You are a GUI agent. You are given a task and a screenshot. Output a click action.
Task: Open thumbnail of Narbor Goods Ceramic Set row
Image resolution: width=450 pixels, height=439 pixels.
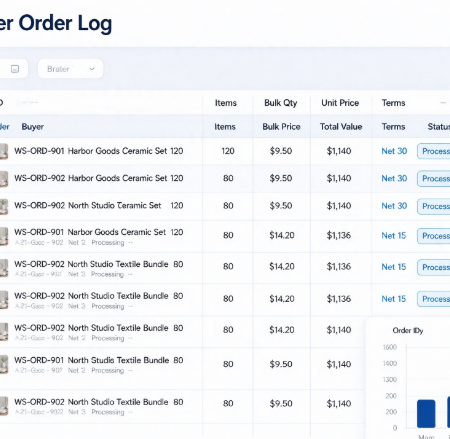[x=4, y=236]
